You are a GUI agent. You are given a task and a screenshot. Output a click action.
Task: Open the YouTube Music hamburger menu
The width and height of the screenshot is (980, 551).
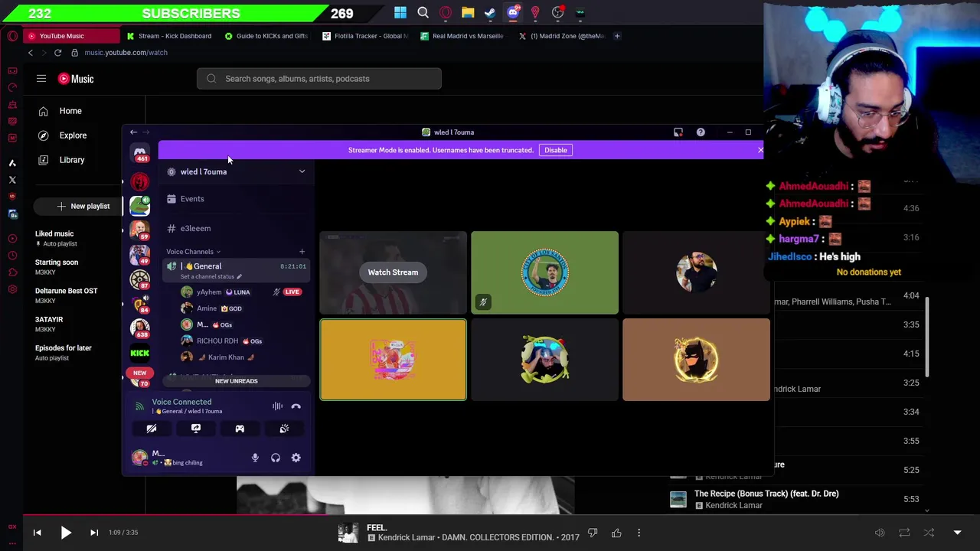click(41, 79)
